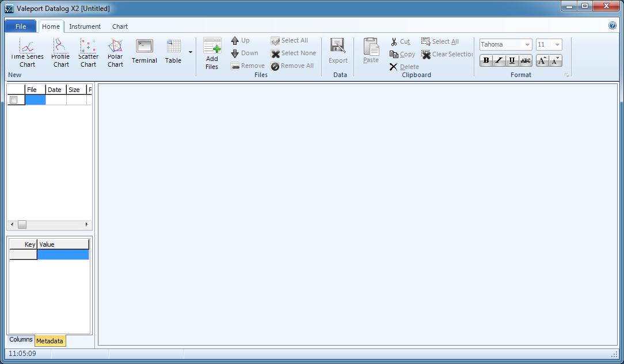Viewport: 624px width, 364px height.
Task: Open the font size 11 dropdown
Action: (557, 44)
